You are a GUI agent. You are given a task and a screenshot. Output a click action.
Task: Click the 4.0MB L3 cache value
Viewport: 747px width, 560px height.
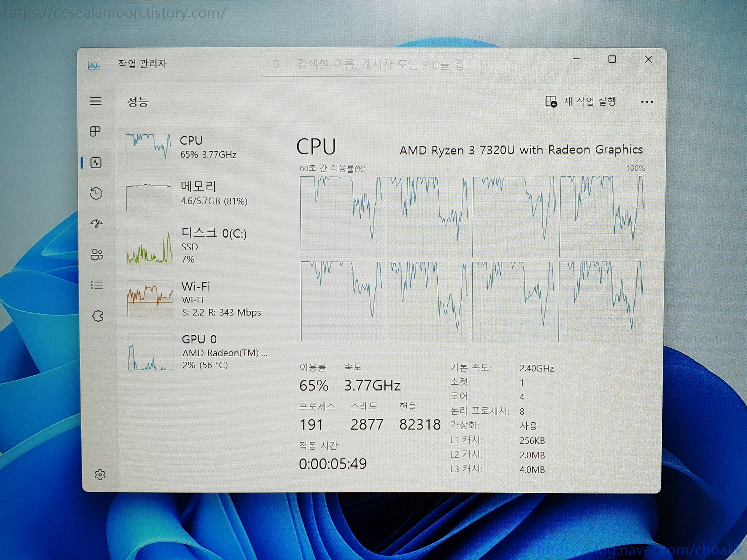click(532, 469)
